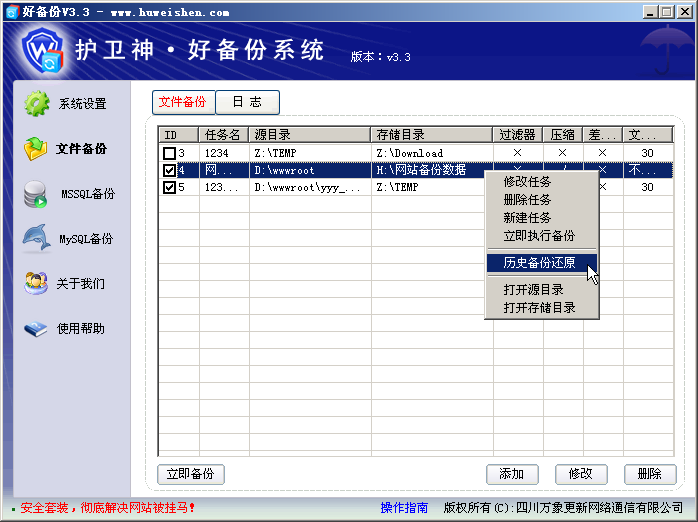698x522 pixels.
Task: Click the 添加 button
Action: (x=512, y=474)
